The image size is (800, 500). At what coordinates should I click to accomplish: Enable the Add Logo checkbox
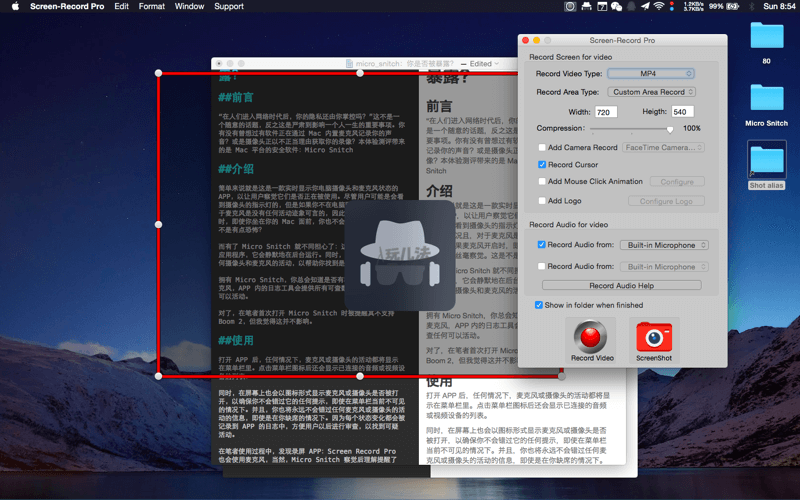[542, 201]
